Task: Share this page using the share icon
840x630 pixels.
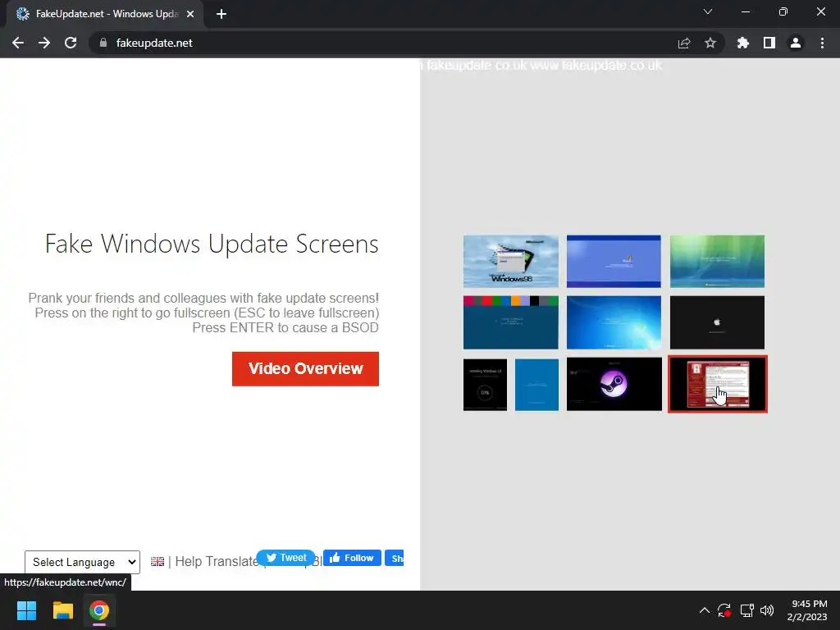Action: click(684, 43)
